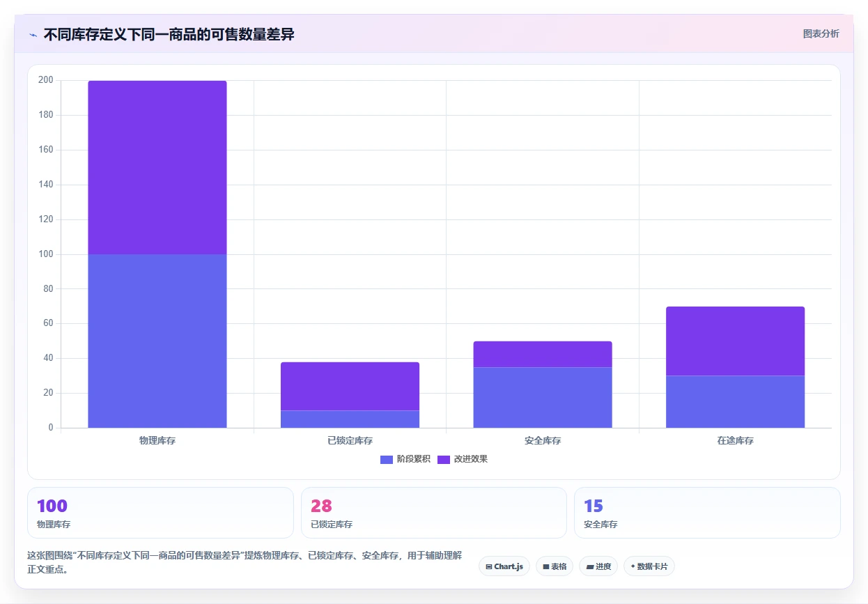Click the 物理库存 x-axis label
The height and width of the screenshot is (604, 868).
(157, 441)
